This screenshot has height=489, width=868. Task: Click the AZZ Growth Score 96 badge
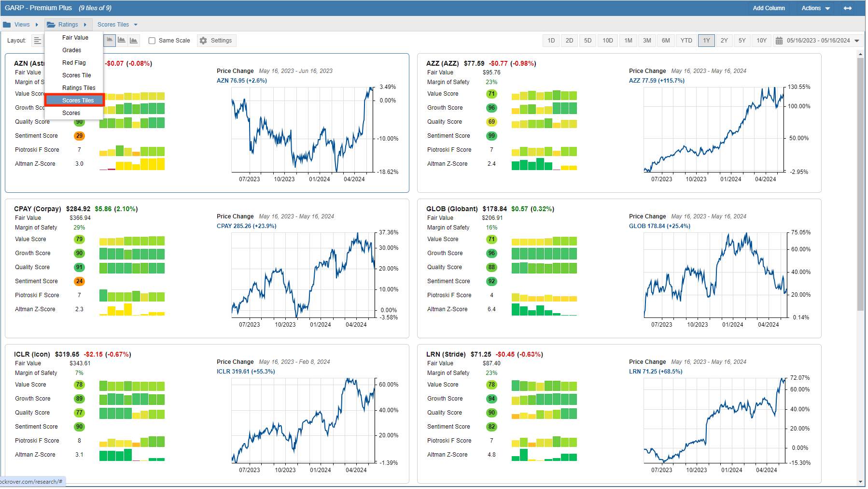pyautogui.click(x=491, y=108)
